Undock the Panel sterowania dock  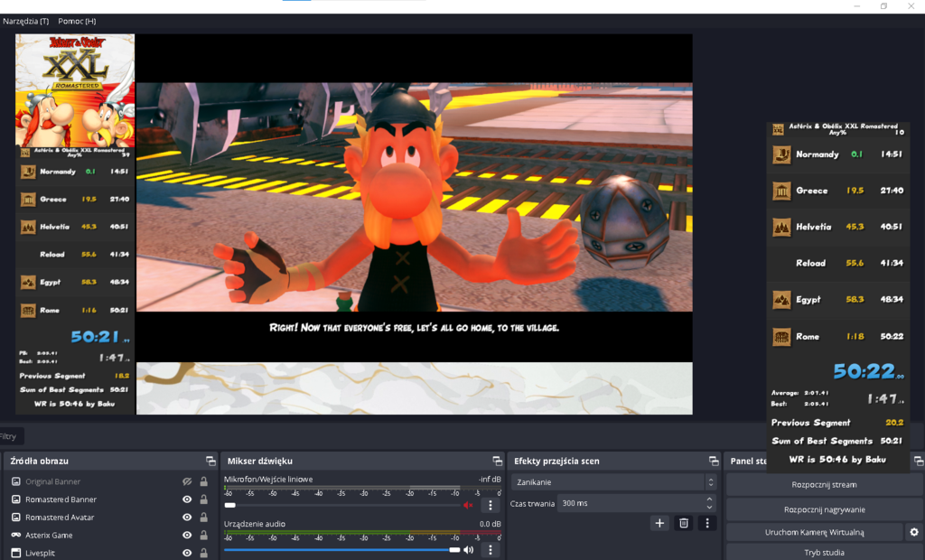point(919,461)
